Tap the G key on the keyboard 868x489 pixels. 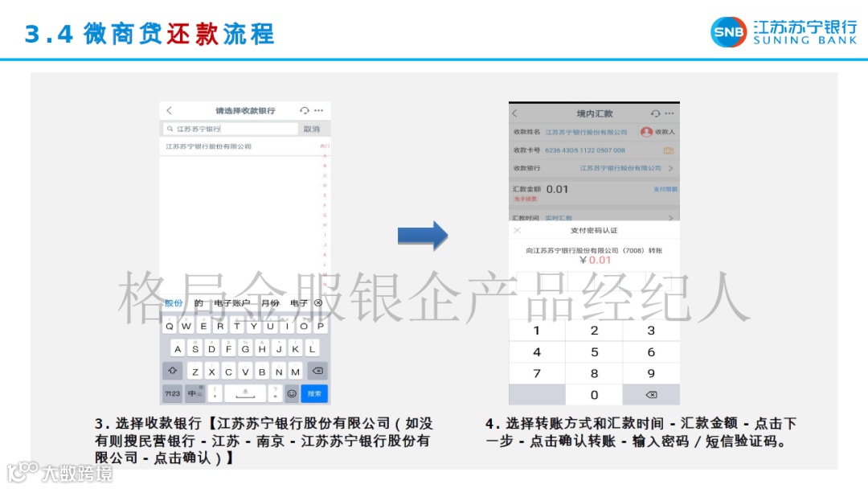[245, 349]
